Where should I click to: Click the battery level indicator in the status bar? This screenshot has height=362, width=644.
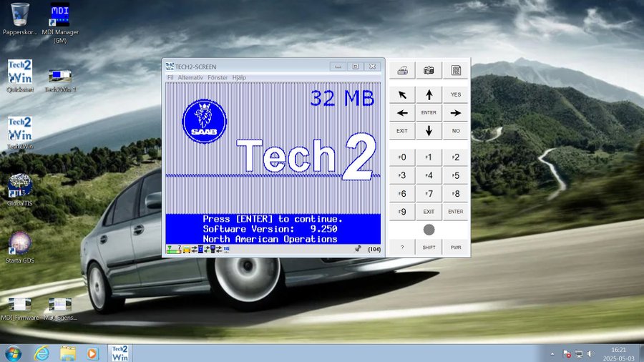point(174,249)
